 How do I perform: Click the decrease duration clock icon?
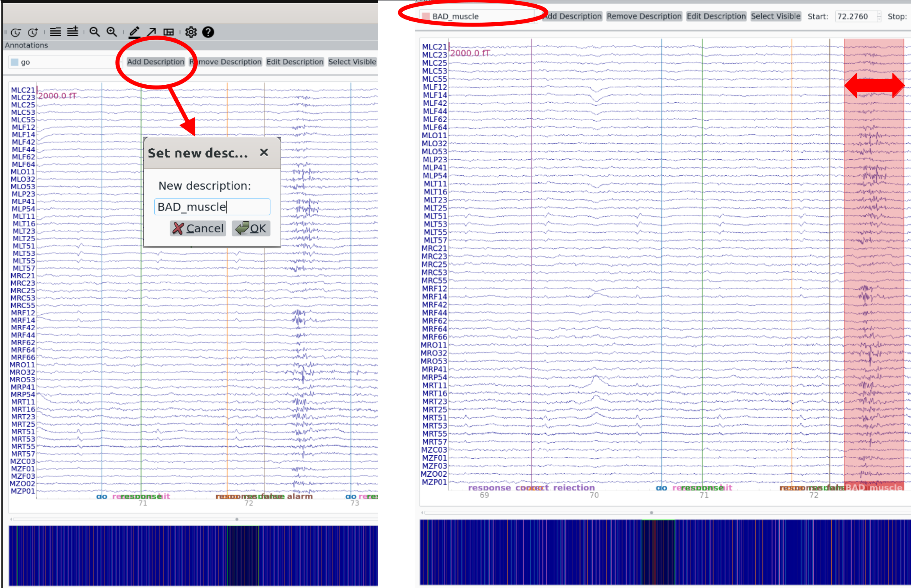click(16, 32)
